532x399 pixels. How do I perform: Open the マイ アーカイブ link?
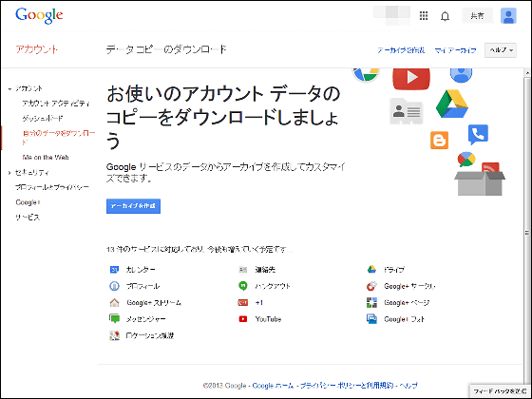(455, 50)
